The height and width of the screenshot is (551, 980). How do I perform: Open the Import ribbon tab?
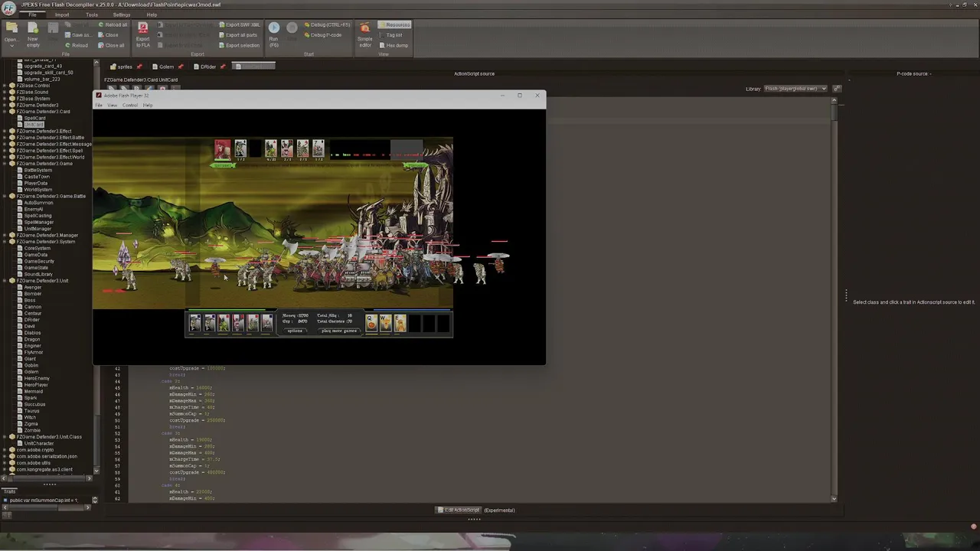(62, 15)
